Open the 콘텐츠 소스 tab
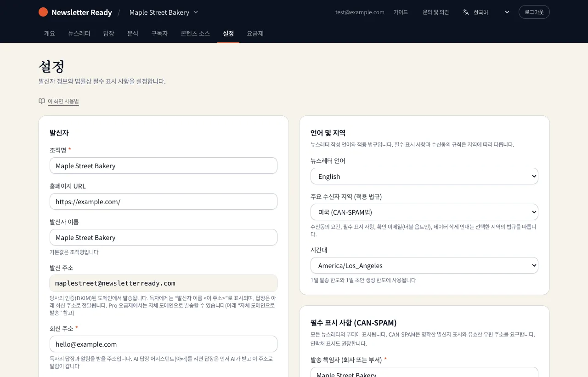Viewport: 588px width, 377px height. (195, 33)
